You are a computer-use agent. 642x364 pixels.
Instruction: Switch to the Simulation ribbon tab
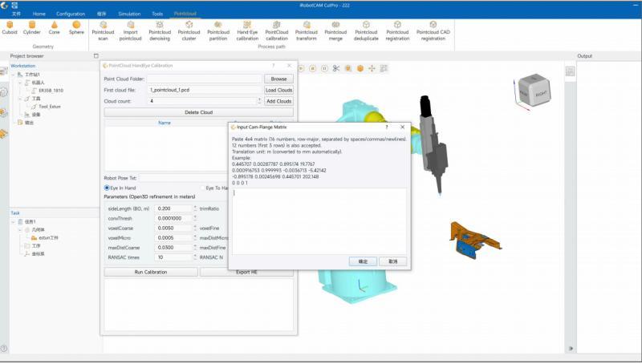(x=129, y=14)
